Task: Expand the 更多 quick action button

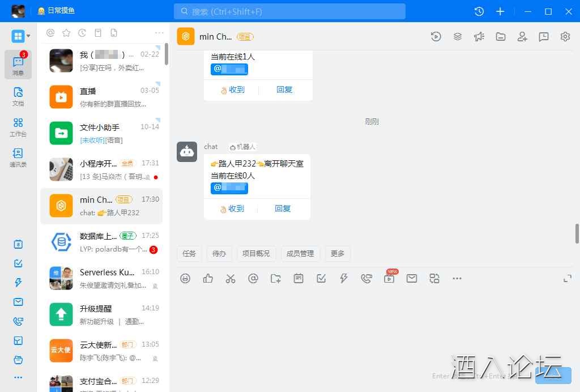Action: pos(338,253)
